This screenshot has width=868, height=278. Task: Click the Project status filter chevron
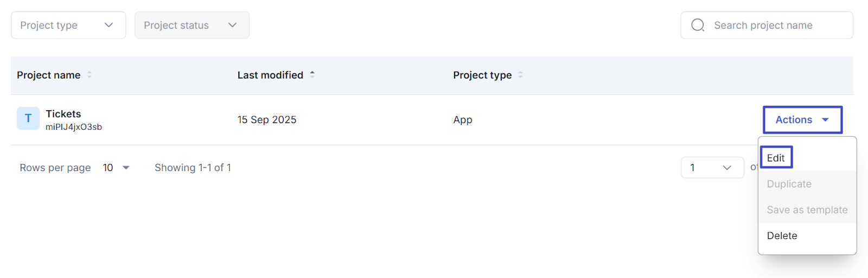233,25
